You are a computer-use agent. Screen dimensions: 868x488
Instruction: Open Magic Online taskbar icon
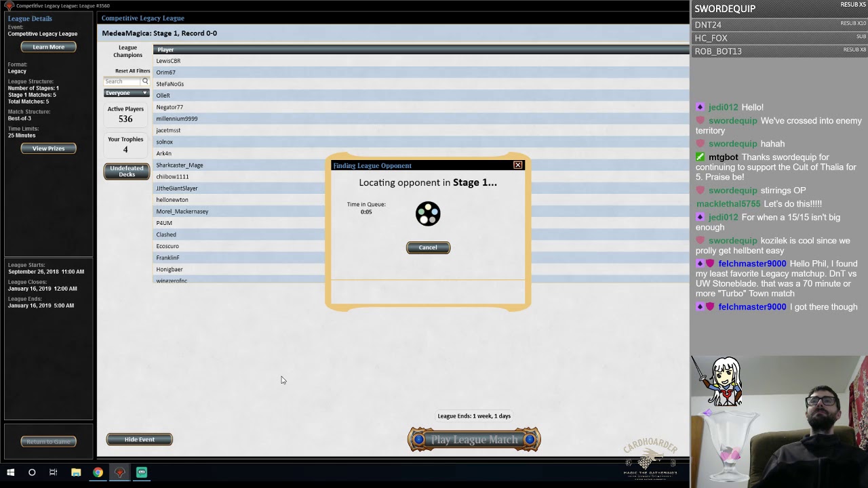(x=120, y=472)
